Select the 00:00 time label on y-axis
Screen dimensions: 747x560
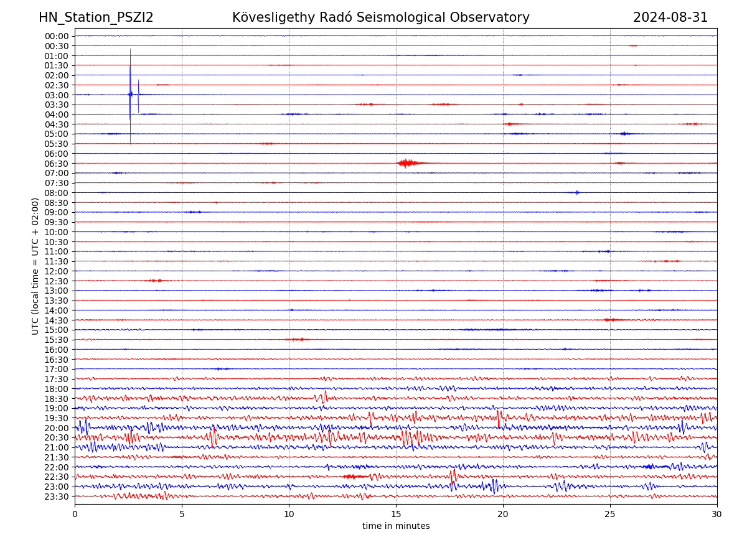tap(57, 36)
